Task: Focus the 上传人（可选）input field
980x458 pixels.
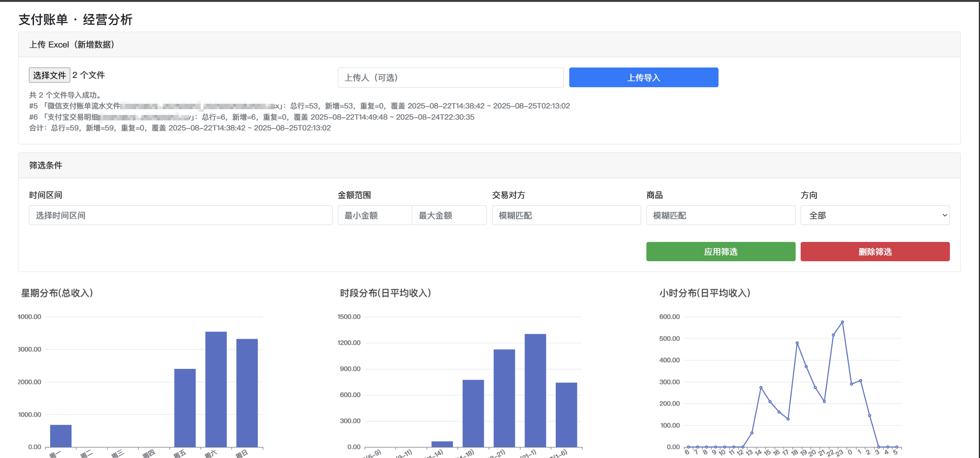Action: pos(450,78)
